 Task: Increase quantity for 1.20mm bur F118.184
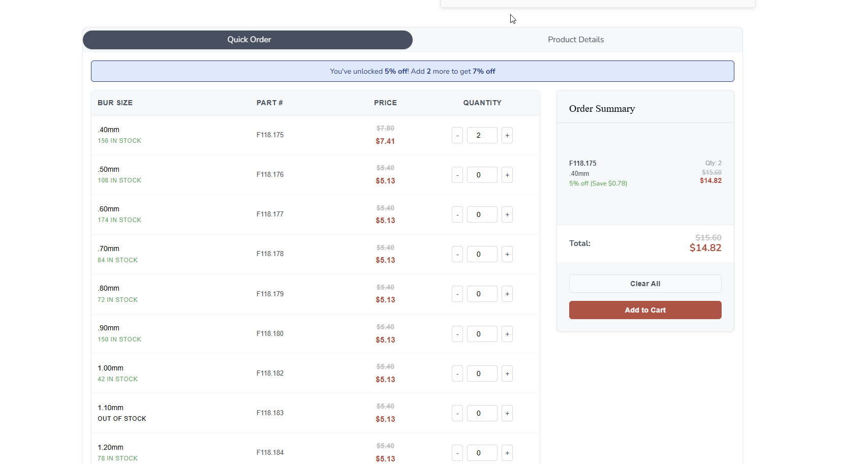pos(507,452)
